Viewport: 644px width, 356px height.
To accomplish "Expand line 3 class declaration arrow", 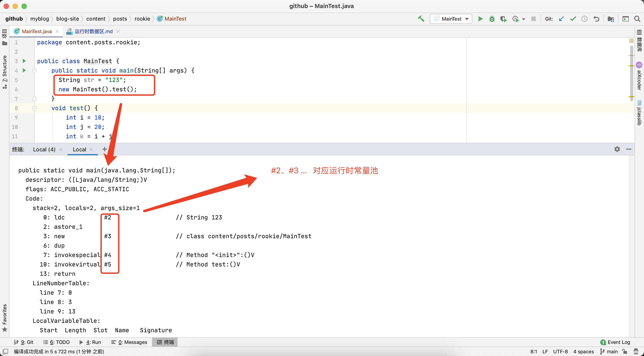I will 25,61.
